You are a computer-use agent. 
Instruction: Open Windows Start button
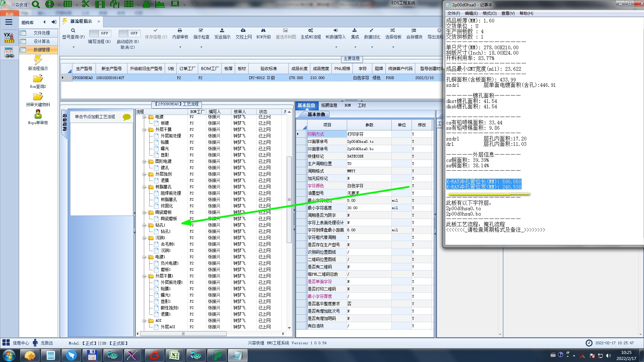[8, 355]
